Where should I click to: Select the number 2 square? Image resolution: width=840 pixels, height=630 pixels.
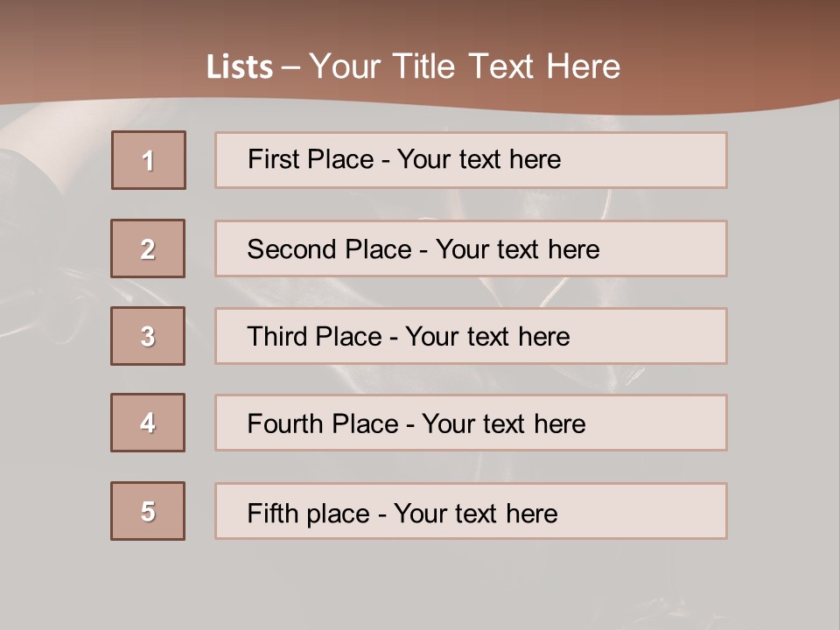click(148, 248)
